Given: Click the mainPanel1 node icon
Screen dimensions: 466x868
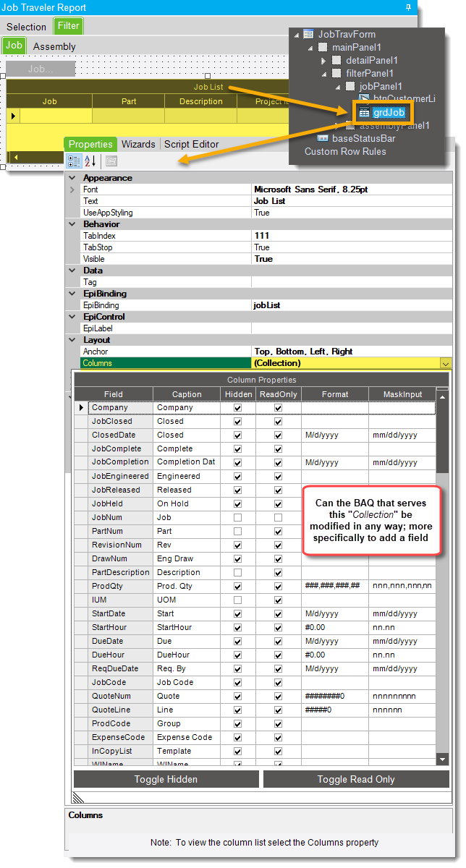Looking at the screenshot, I should (323, 47).
